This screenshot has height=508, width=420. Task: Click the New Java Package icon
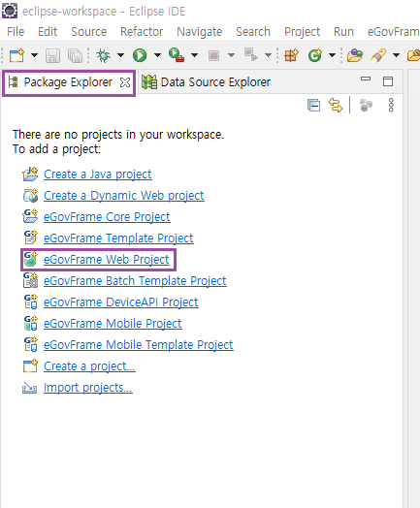(x=291, y=55)
